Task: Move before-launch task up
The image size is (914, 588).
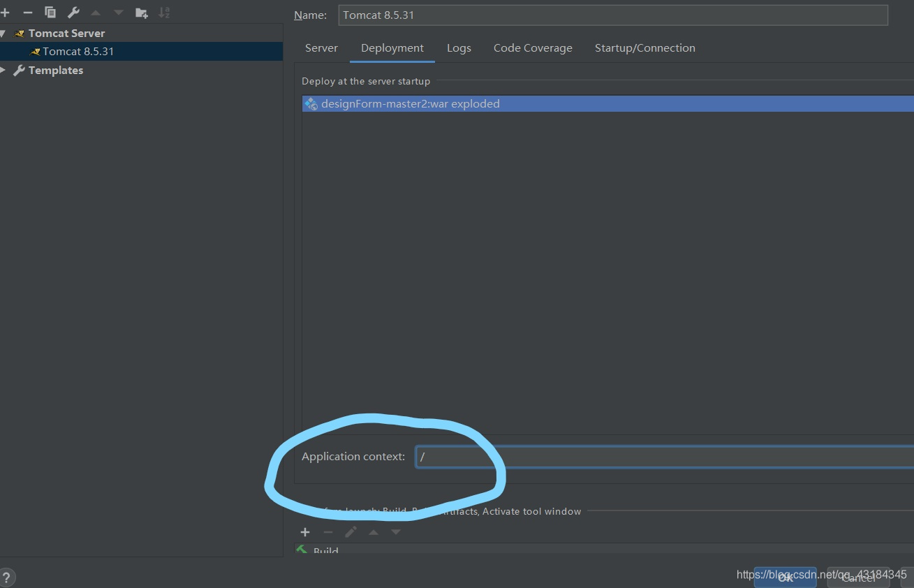Action: point(374,532)
